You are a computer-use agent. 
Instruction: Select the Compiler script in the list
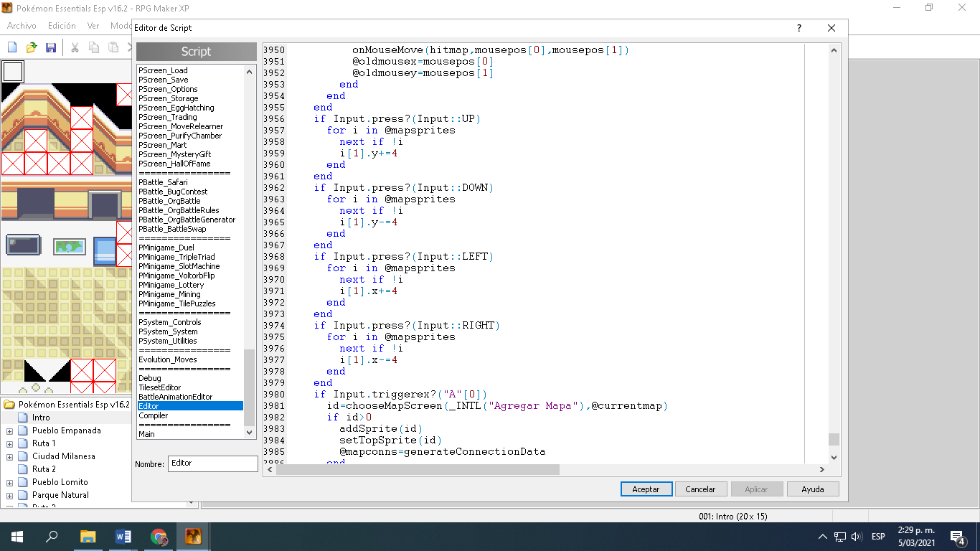[154, 416]
